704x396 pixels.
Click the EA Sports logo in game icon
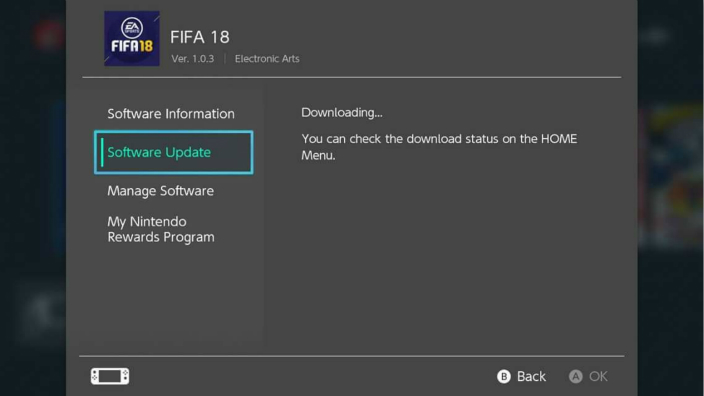[132, 28]
